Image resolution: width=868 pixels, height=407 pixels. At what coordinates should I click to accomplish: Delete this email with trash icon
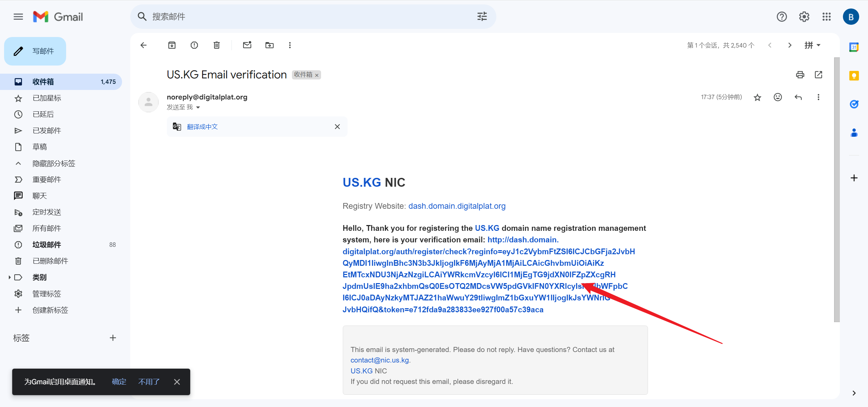217,45
